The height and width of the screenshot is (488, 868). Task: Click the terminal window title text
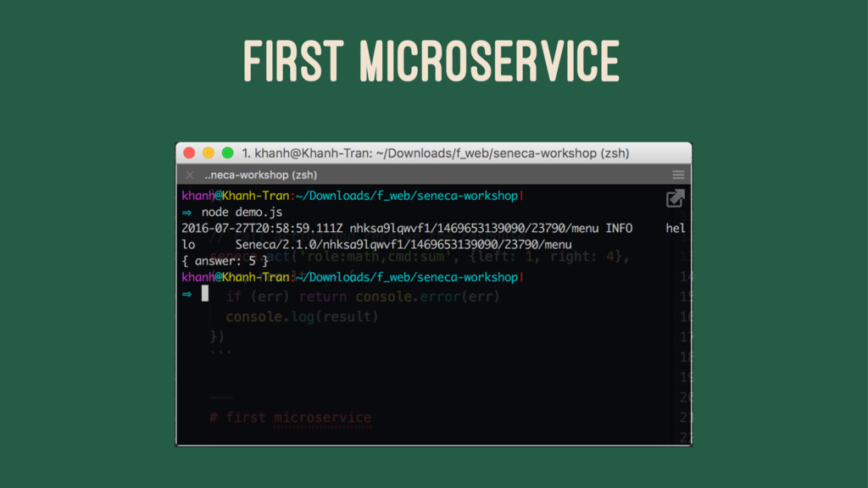tap(436, 153)
